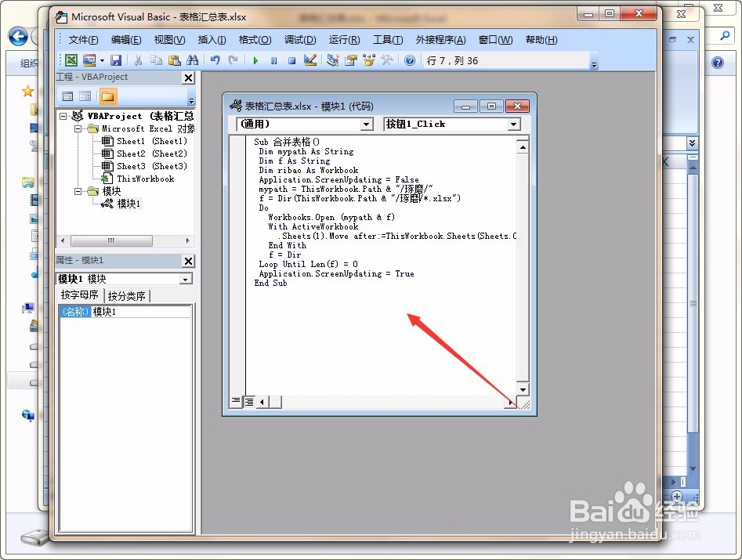Open the (通用) object dropdown

click(366, 125)
